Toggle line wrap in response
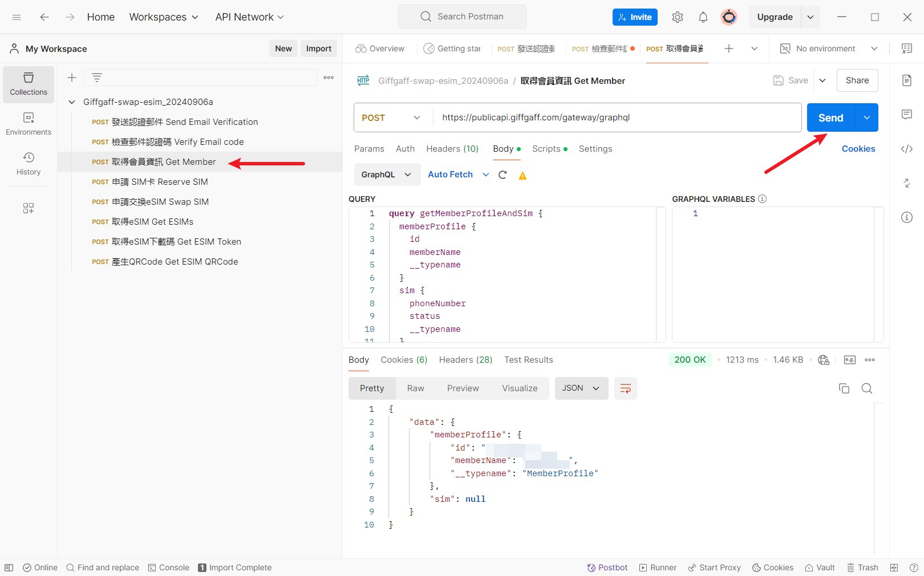This screenshot has width=924, height=576. 625,388
